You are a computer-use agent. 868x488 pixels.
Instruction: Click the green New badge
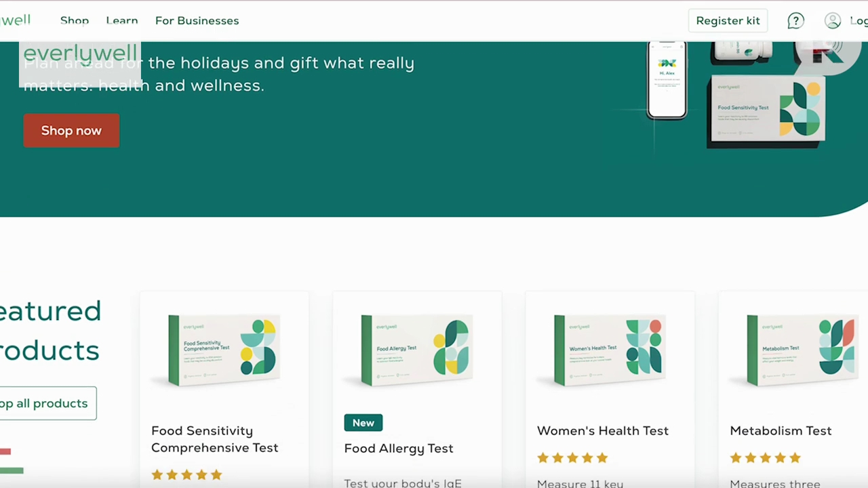tap(363, 423)
